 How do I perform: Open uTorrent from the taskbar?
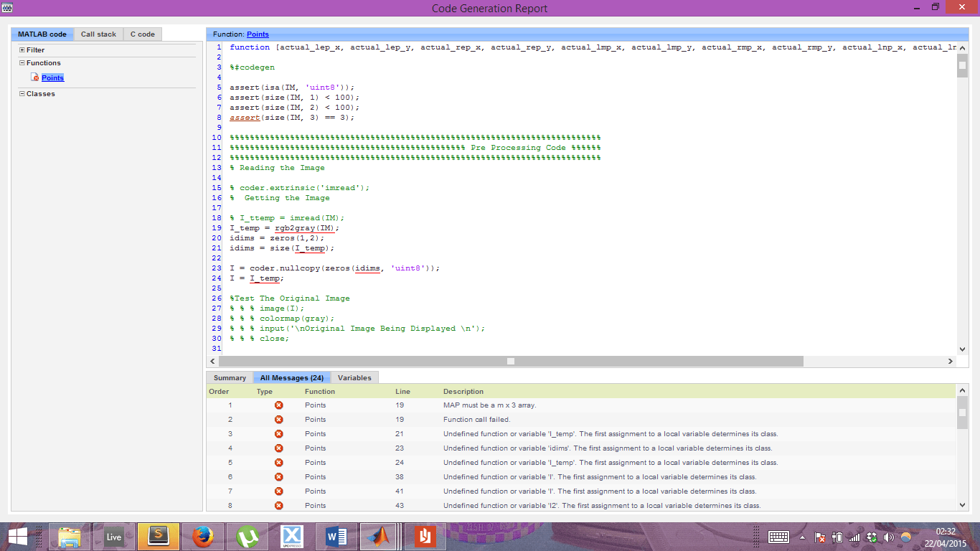click(248, 537)
